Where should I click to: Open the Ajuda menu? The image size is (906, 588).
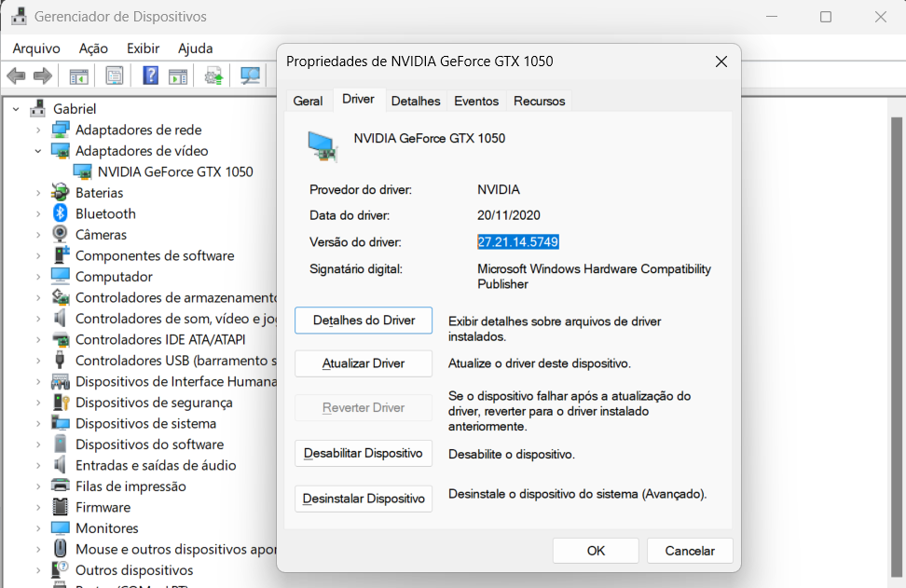(196, 48)
